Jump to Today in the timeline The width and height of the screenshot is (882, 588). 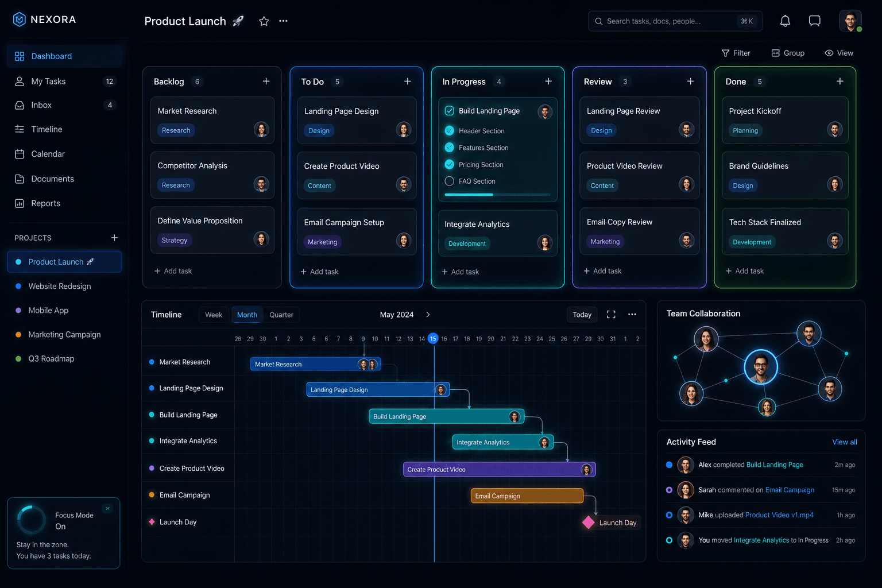582,315
